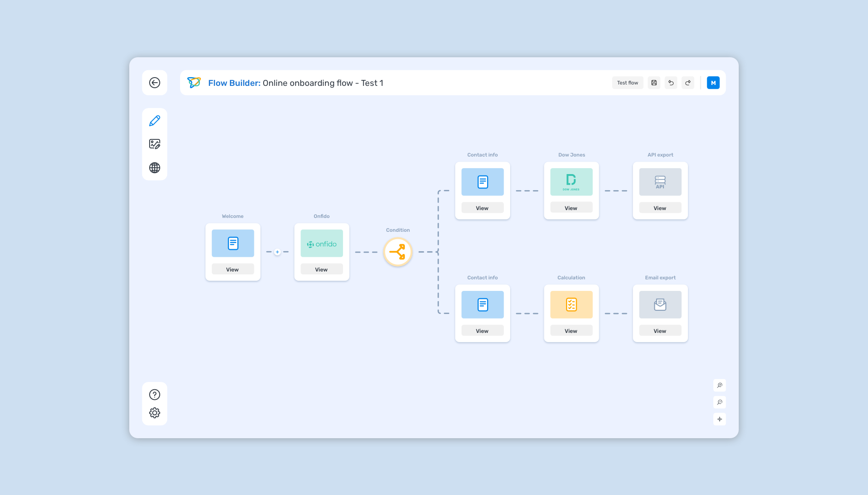Click the Email export envelope icon tile
Screen dimensions: 868x495
click(660, 305)
